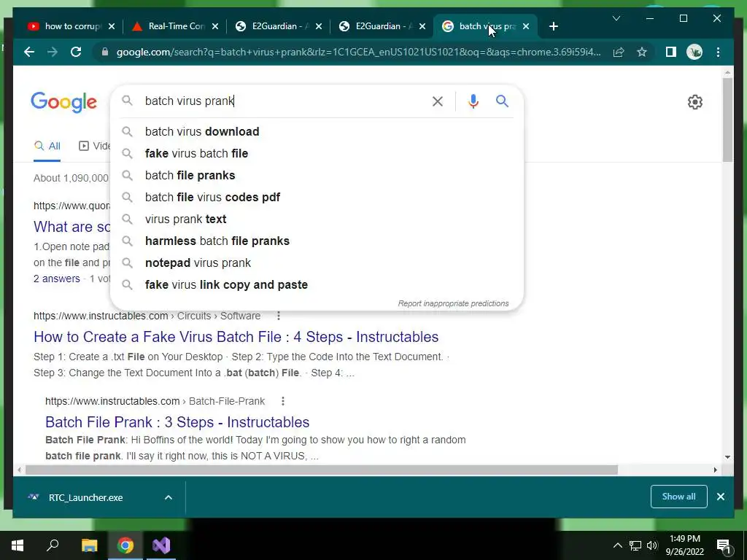Image resolution: width=747 pixels, height=560 pixels.
Task: Choose suggestion 'virus prank text'
Action: pos(317,219)
